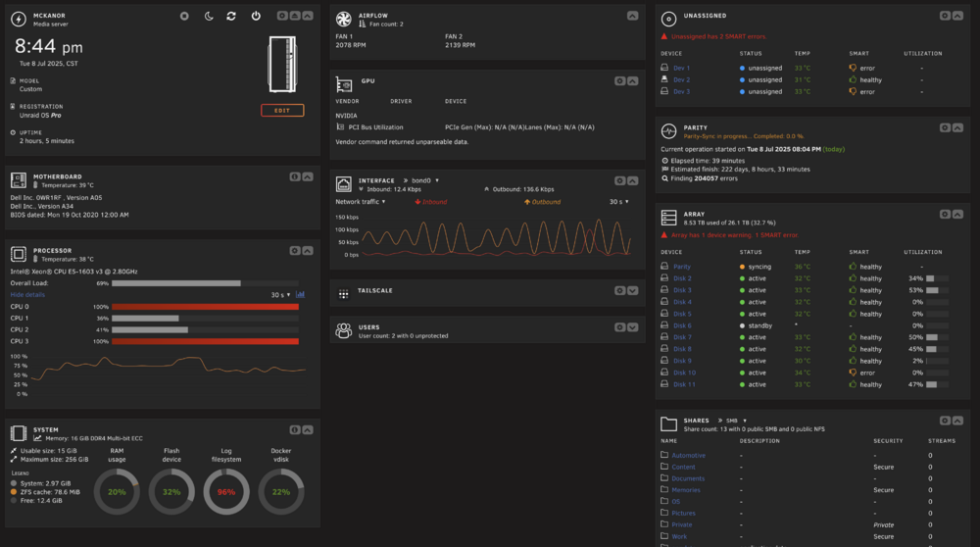Click the Tailscale dots icon
Image resolution: width=980 pixels, height=547 pixels.
[x=344, y=294]
